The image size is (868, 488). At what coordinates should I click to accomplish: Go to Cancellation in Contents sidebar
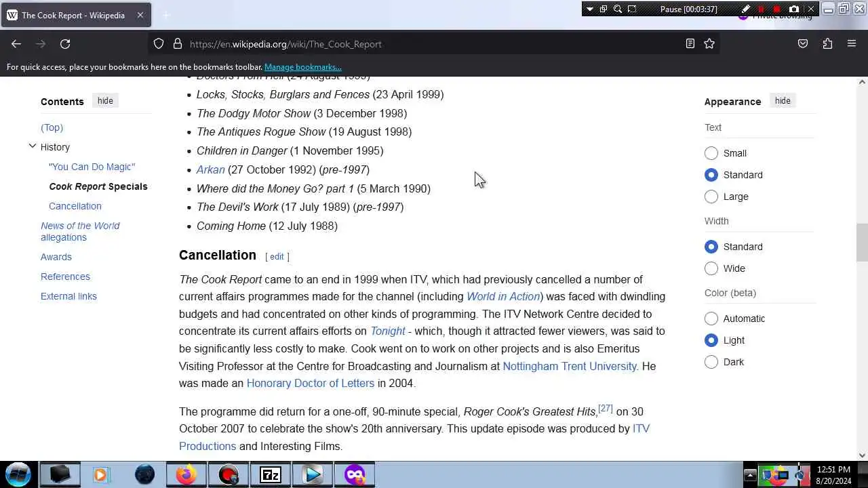75,206
